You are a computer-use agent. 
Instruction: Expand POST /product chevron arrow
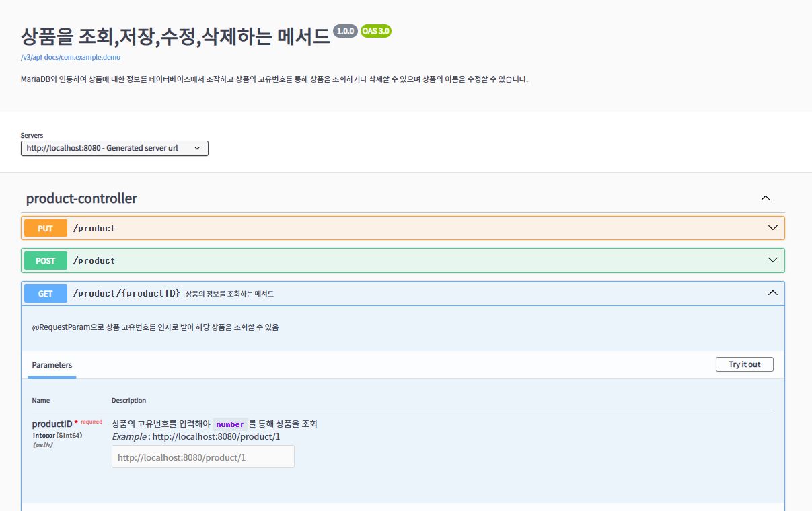click(773, 260)
